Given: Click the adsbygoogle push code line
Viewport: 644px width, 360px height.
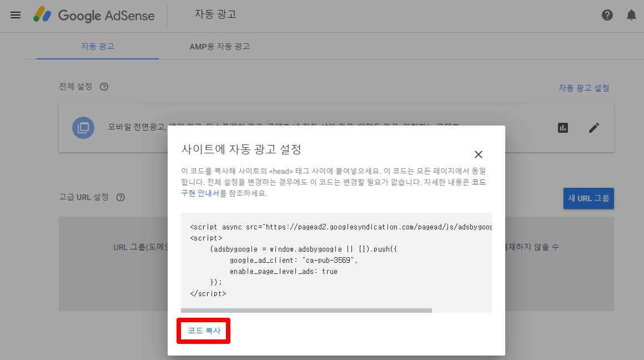Looking at the screenshot, I should click(303, 249).
